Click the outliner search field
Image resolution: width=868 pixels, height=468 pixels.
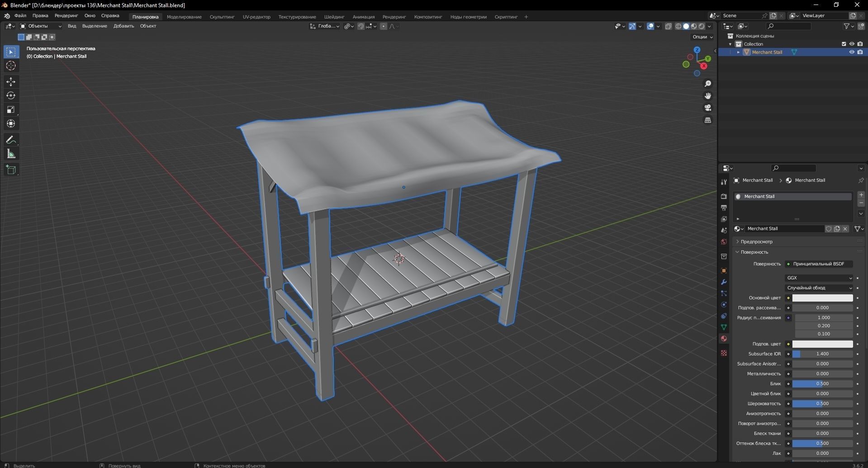click(789, 26)
